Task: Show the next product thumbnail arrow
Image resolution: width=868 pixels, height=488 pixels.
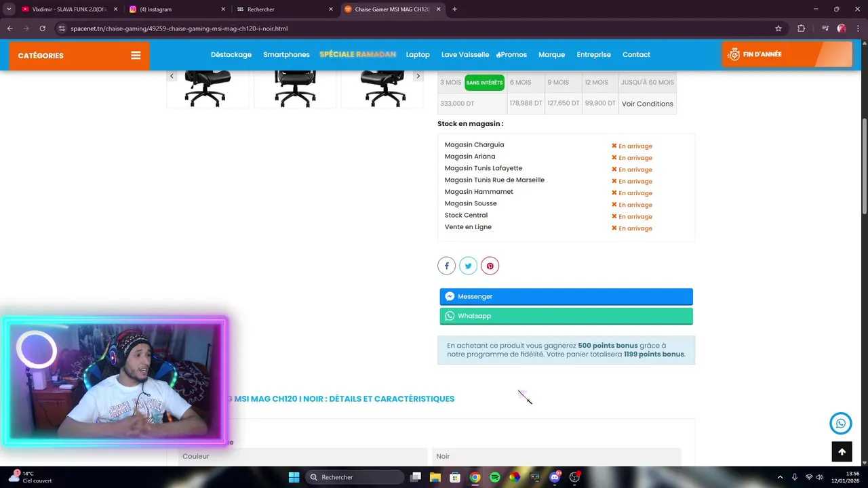Action: tap(418, 76)
